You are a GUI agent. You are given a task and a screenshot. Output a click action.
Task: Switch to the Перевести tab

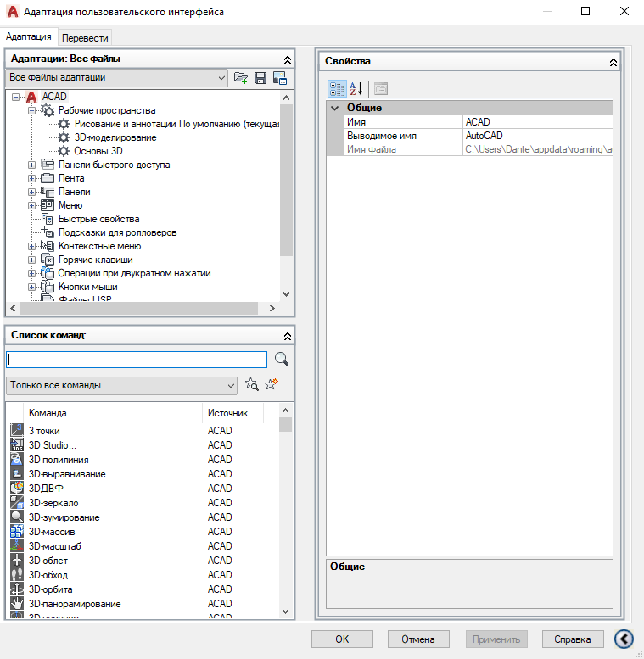click(85, 38)
